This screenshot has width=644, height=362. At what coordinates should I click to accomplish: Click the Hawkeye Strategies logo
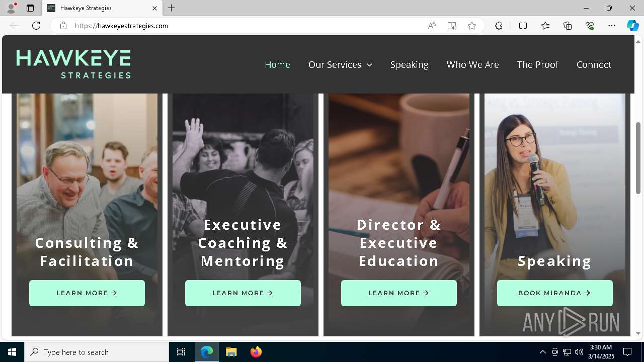tap(73, 64)
